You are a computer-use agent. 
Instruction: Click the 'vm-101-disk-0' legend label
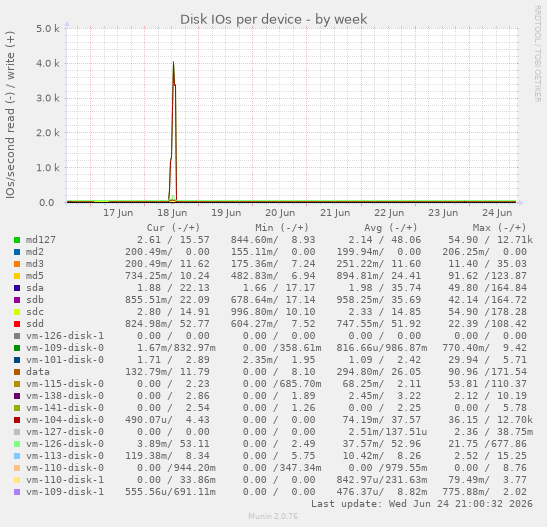coord(65,360)
